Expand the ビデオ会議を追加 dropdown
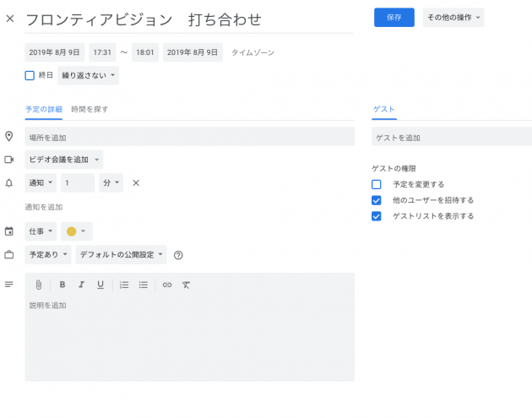Image resolution: width=532 pixels, height=418 pixels. point(63,160)
